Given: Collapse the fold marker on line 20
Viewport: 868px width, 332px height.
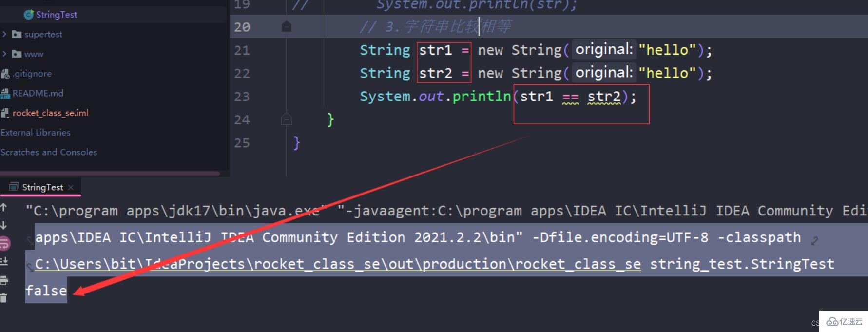Looking at the screenshot, I should point(287,26).
